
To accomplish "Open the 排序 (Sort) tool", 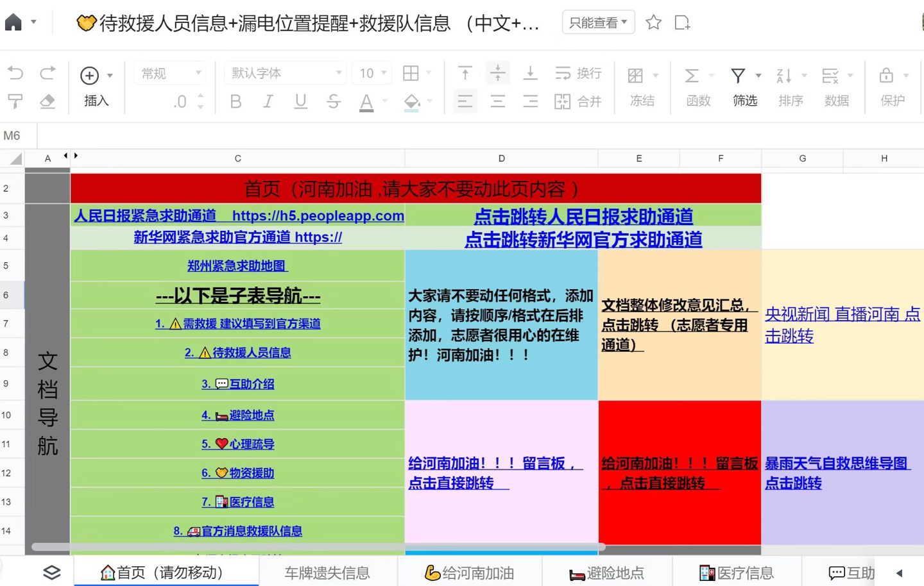I will pyautogui.click(x=790, y=85).
